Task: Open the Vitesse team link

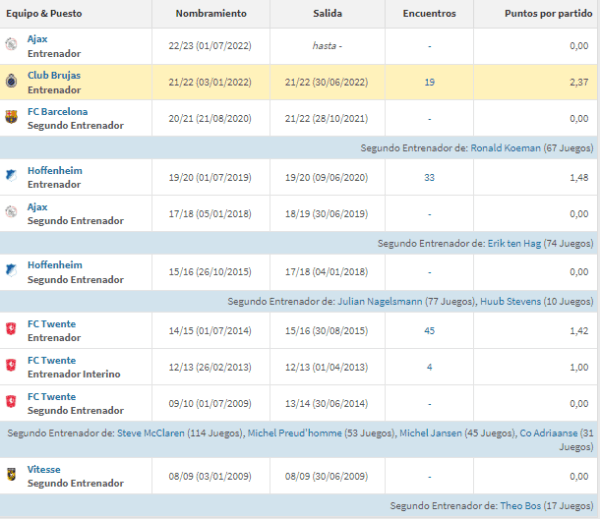Action: [x=44, y=470]
